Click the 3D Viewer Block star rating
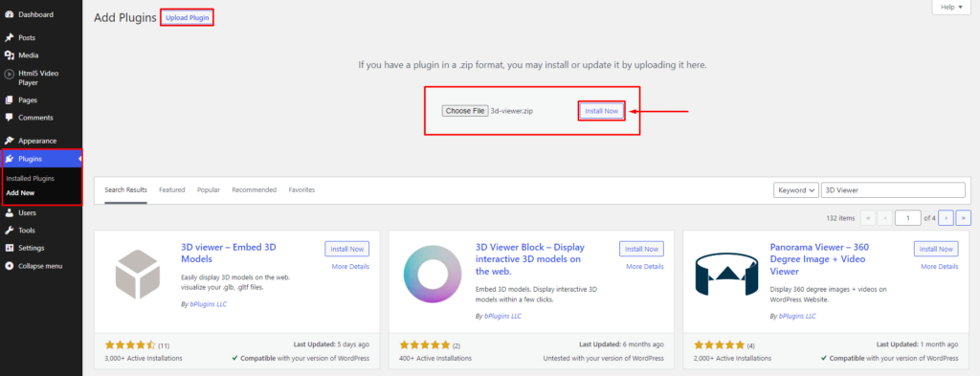This screenshot has height=376, width=980. 424,344
